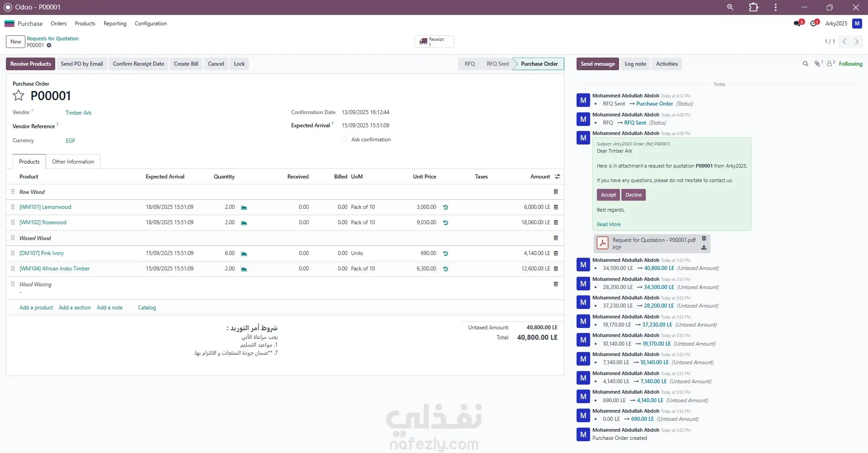Open Activities in the chatter
The width and height of the screenshot is (868, 453).
(x=667, y=64)
